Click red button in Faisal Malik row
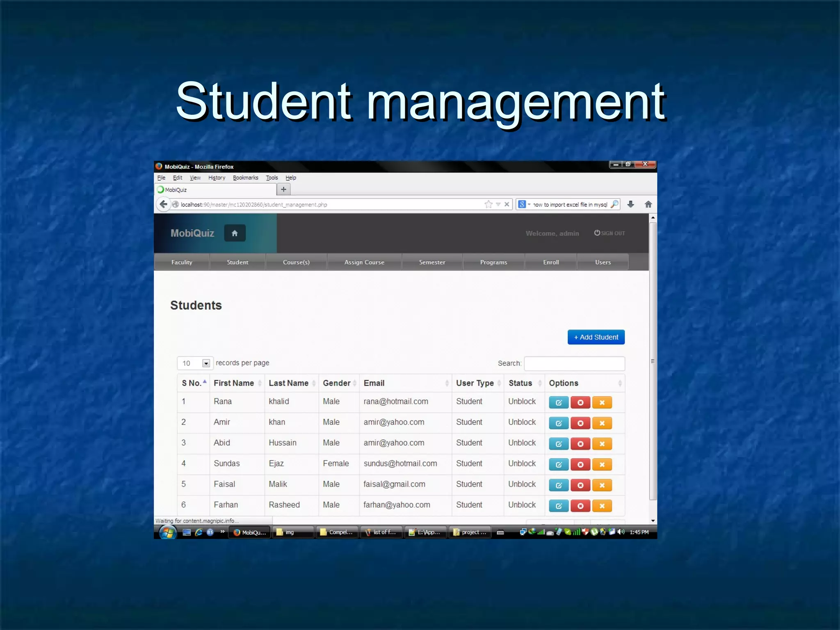Image resolution: width=840 pixels, height=630 pixels. coord(580,485)
